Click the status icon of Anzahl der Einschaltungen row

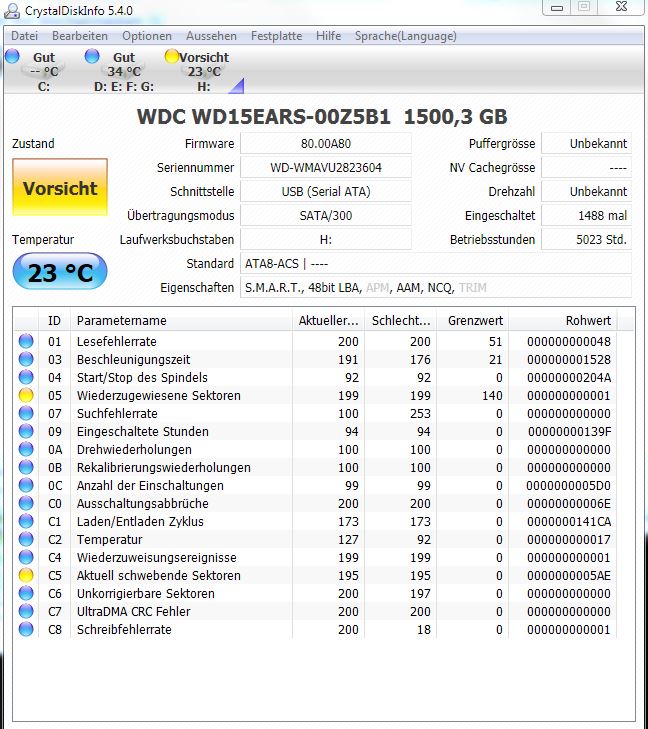tap(26, 485)
